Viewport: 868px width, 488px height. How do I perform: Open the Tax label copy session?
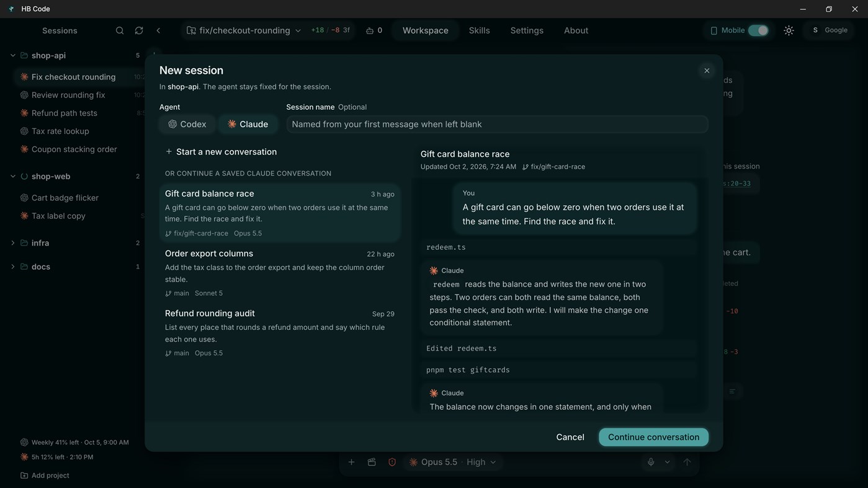pos(78,216)
